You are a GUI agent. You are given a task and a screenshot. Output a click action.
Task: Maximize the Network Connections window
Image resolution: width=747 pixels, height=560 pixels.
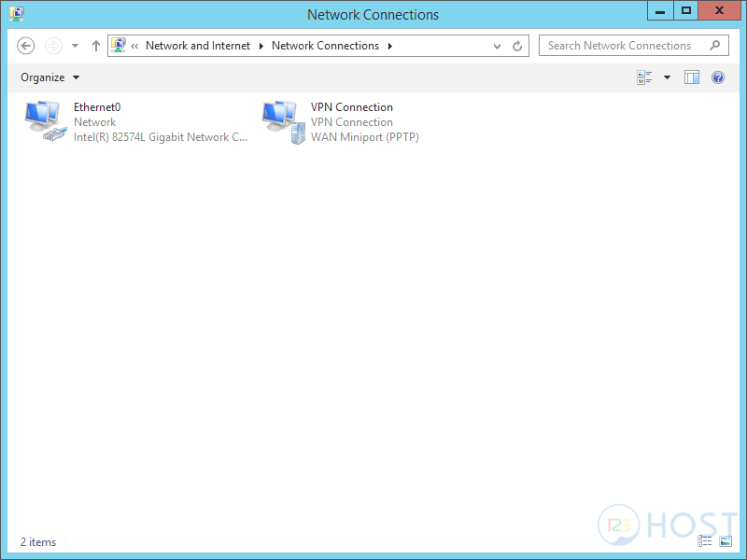(686, 11)
